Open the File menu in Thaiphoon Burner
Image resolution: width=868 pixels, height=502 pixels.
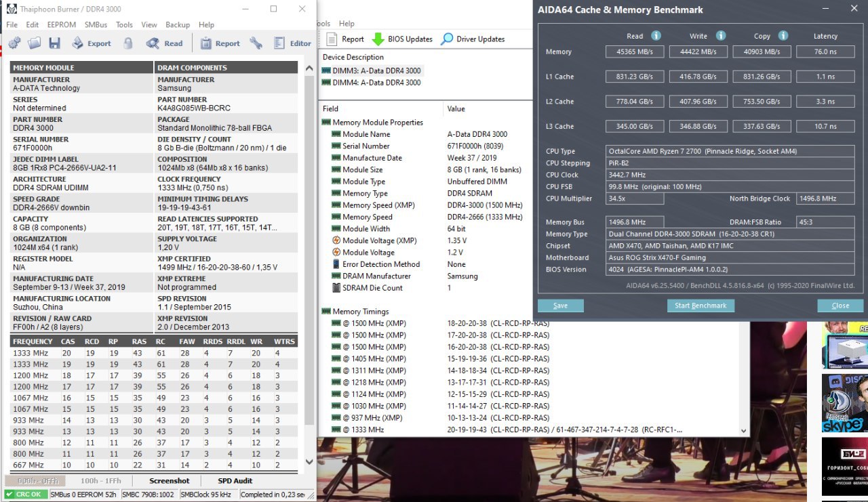pos(12,24)
